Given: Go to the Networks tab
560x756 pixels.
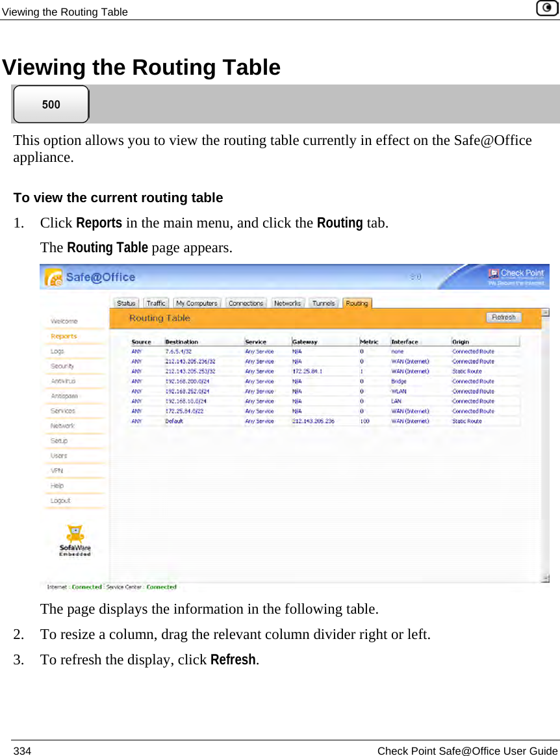Looking at the screenshot, I should point(287,304).
